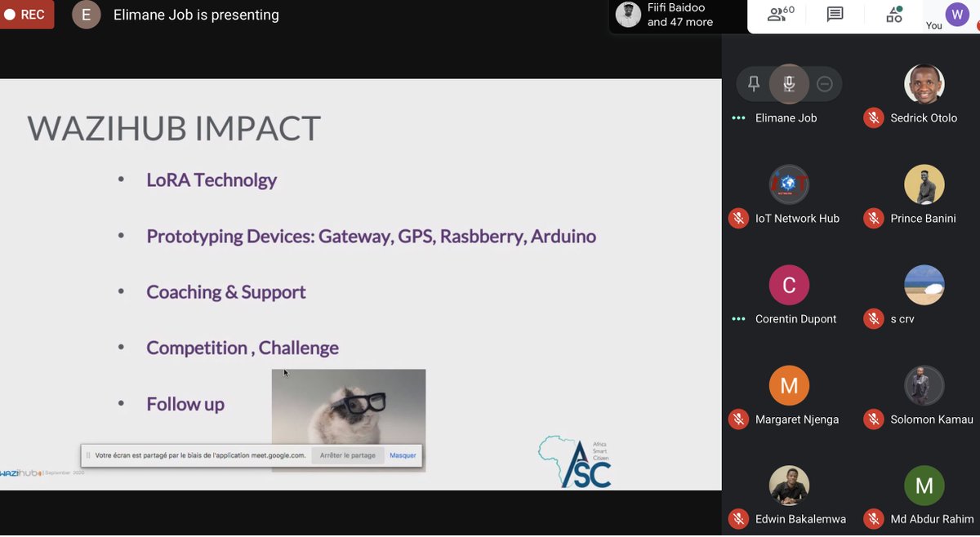The width and height of the screenshot is (980, 537).
Task: Select Sedrick Otolo's profile photo
Action: 924,84
